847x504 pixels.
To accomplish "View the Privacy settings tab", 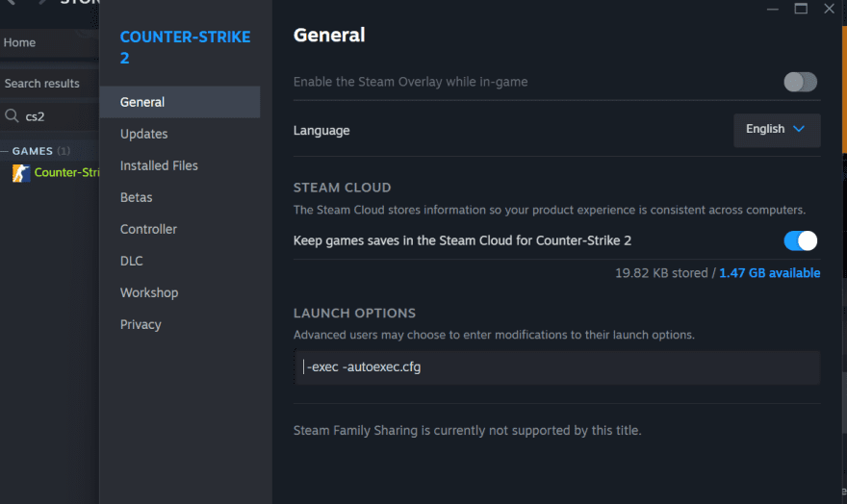I will [x=141, y=324].
